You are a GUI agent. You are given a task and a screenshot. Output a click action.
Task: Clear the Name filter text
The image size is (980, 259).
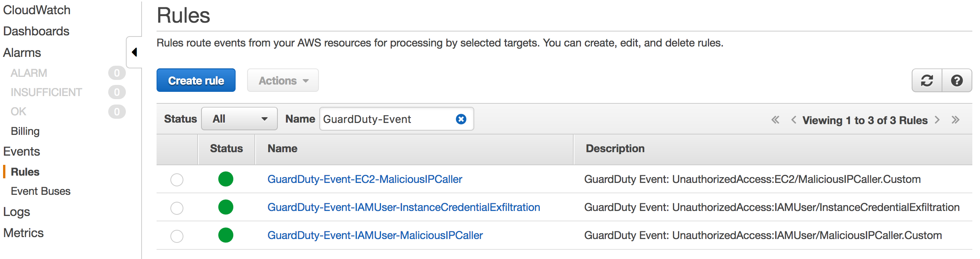tap(461, 119)
